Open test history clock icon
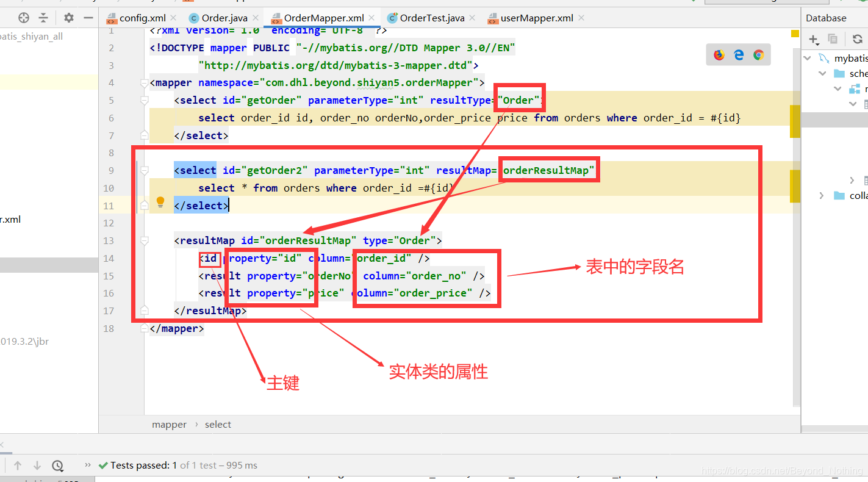Screen dimensions: 868x482 pos(57,466)
